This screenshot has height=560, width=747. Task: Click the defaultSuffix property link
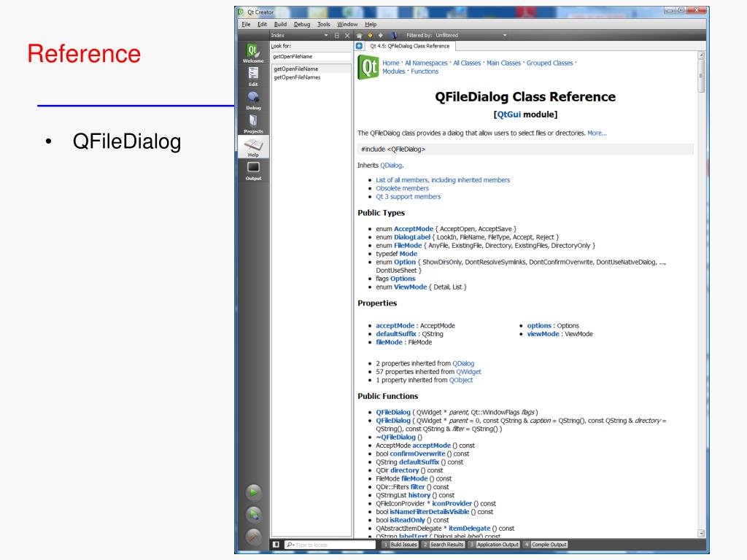[x=396, y=334]
